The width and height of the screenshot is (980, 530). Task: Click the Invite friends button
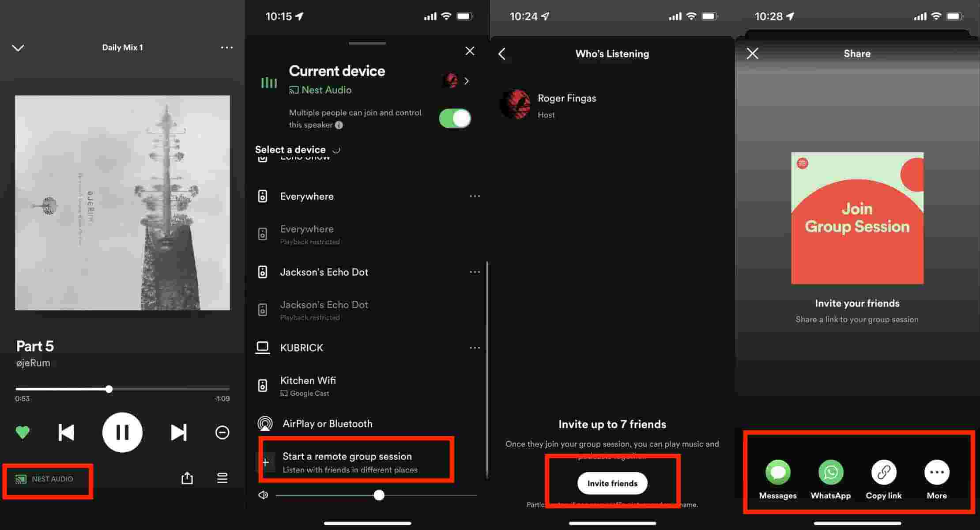pos(612,483)
